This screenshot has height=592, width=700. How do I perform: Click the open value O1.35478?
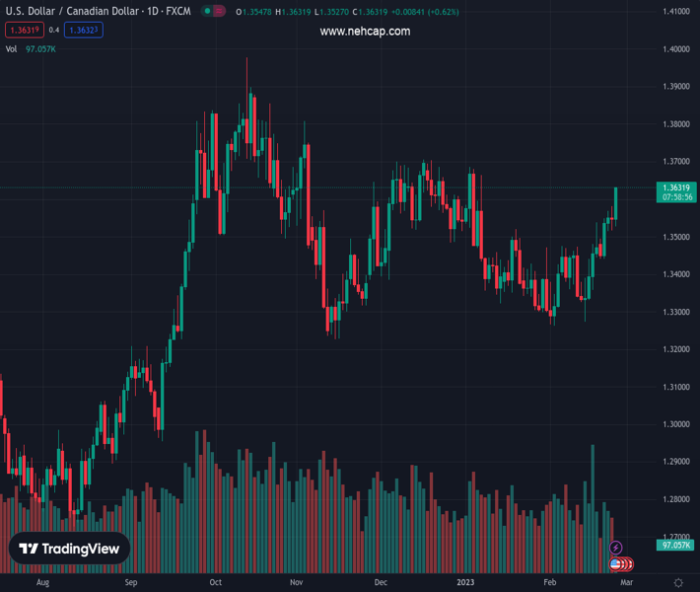253,12
